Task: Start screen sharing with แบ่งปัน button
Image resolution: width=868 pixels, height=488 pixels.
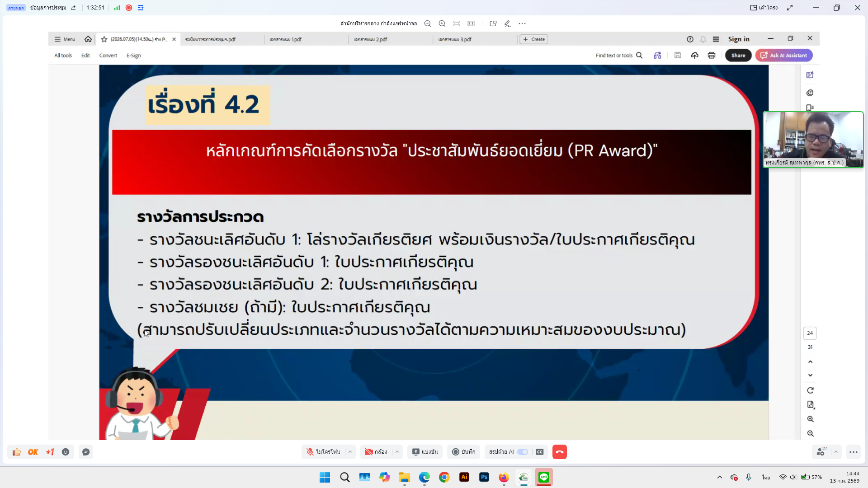Action: (425, 452)
